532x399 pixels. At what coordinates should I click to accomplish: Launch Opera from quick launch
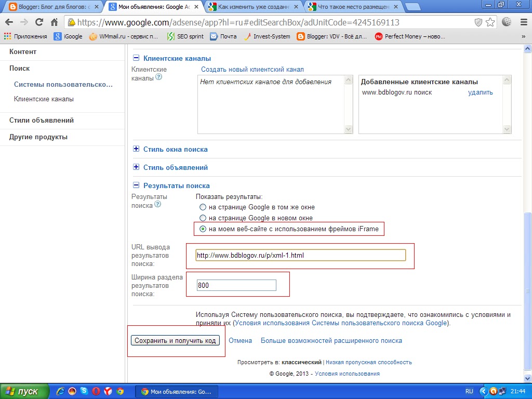96,391
